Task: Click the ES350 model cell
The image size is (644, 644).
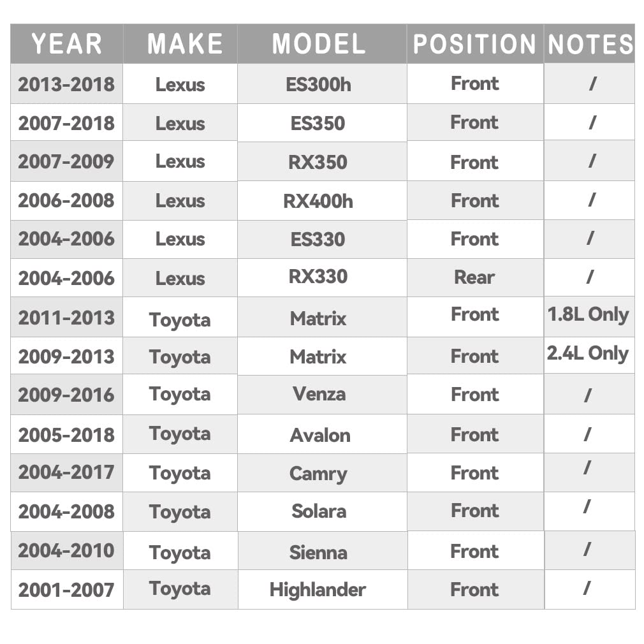Action: 318,123
